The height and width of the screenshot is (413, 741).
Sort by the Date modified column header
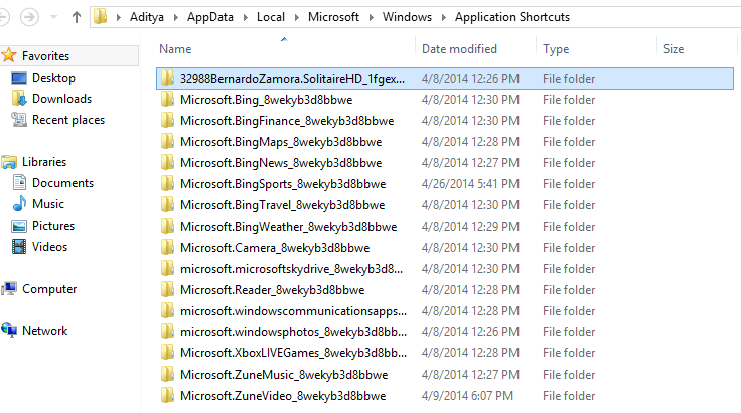[459, 49]
